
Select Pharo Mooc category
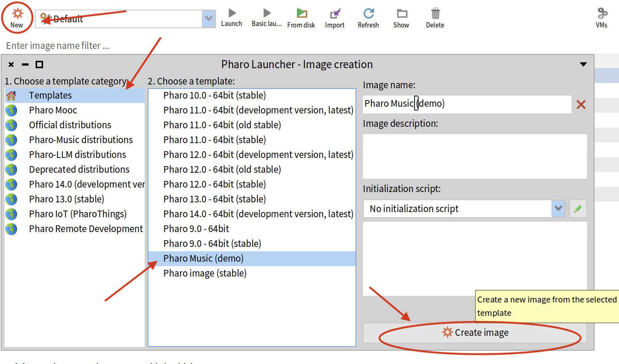75,110
